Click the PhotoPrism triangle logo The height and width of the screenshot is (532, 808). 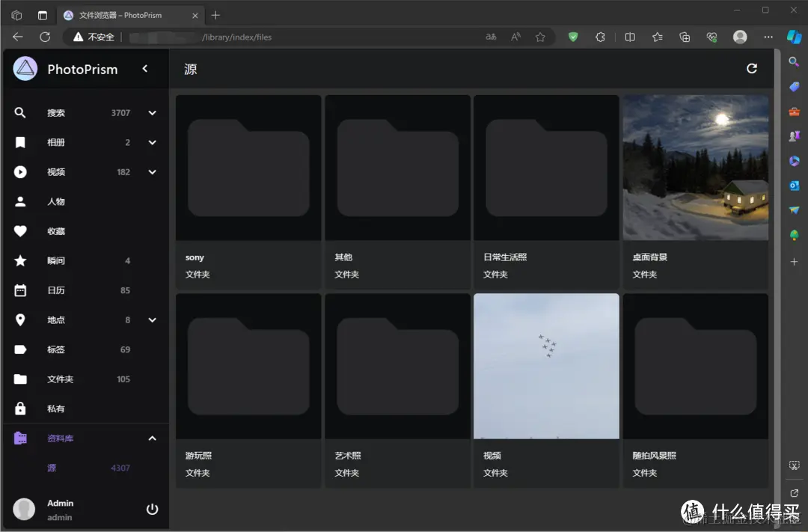pos(25,69)
